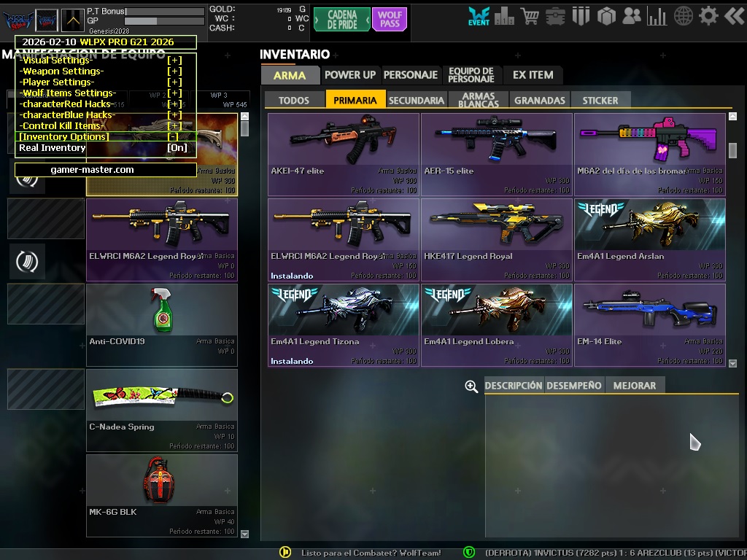This screenshot has height=560, width=747.
Task: Open the item storage chest icon
Action: 556,15
